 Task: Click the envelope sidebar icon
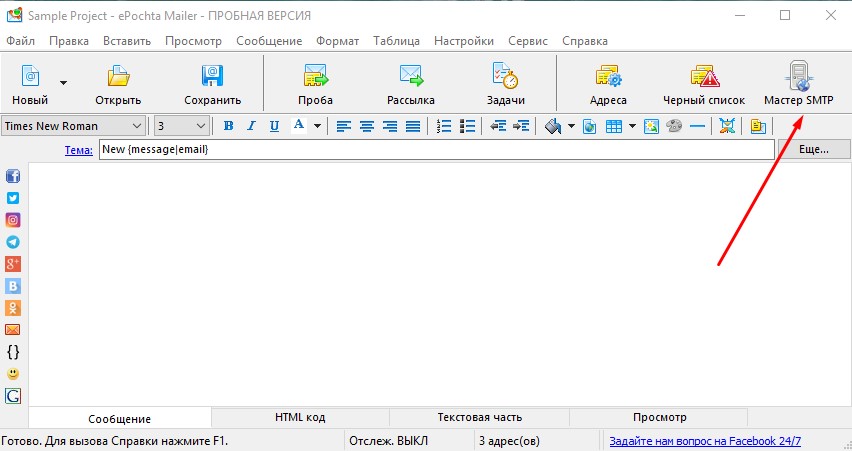point(12,330)
